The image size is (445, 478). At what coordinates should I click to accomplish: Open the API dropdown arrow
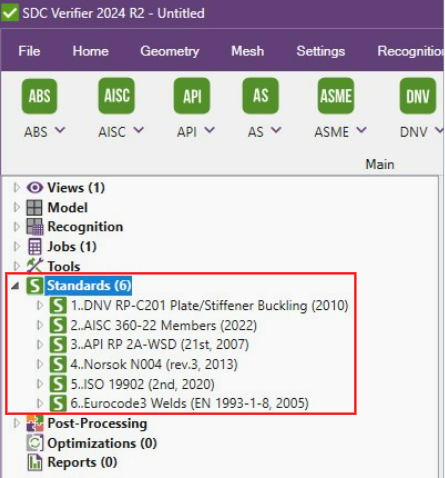(209, 130)
